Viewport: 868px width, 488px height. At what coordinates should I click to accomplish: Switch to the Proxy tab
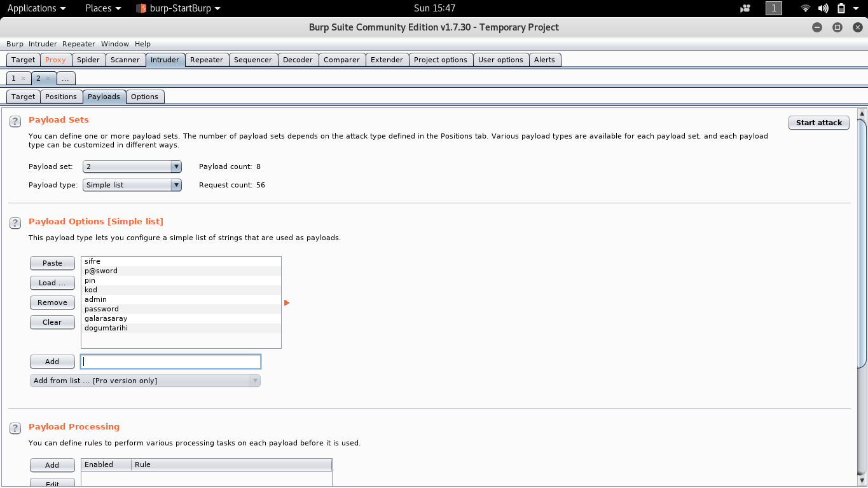(x=55, y=60)
